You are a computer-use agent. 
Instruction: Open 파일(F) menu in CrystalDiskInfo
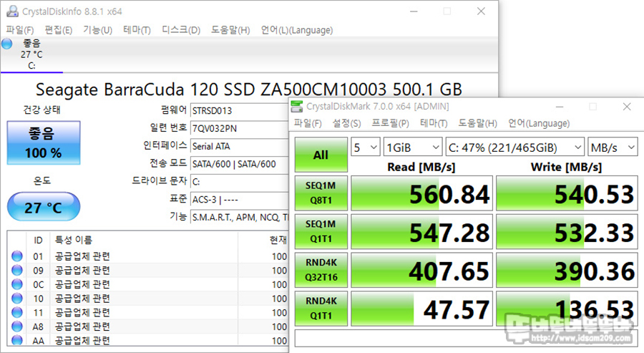coord(20,30)
